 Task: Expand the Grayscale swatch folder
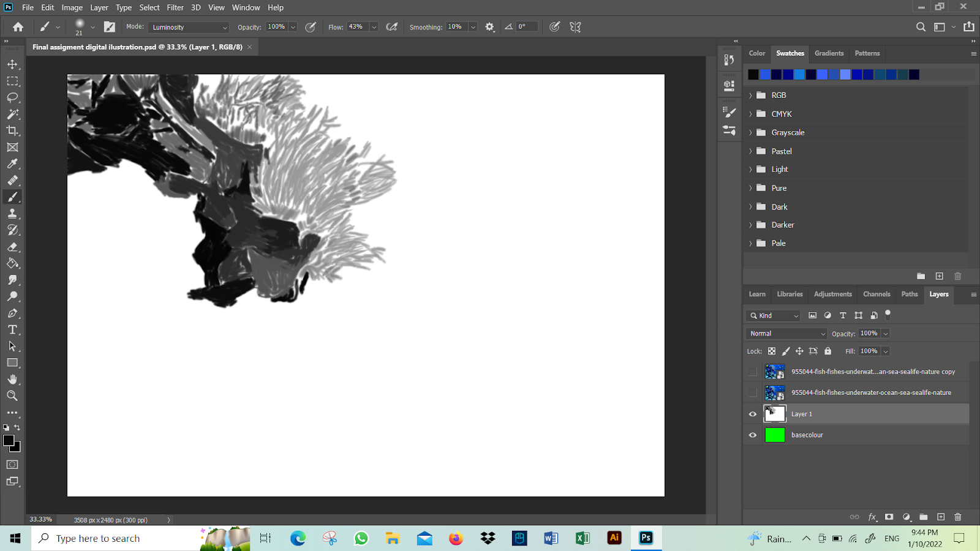(750, 133)
